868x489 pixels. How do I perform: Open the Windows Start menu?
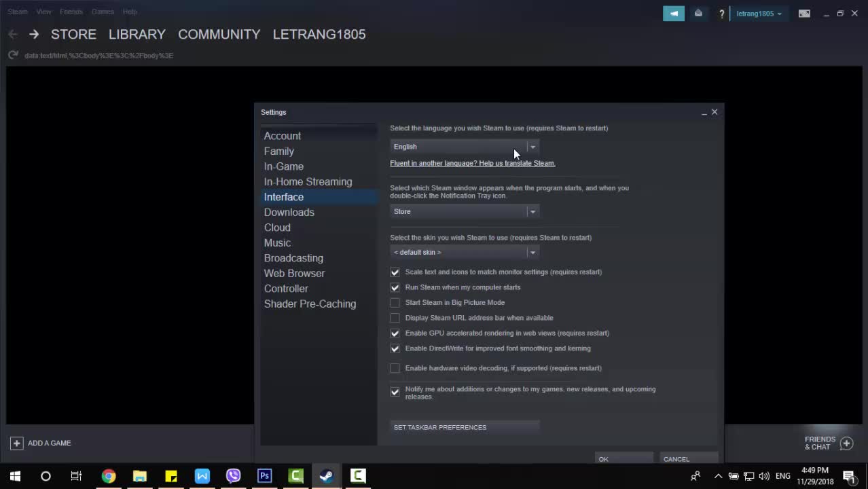15,476
